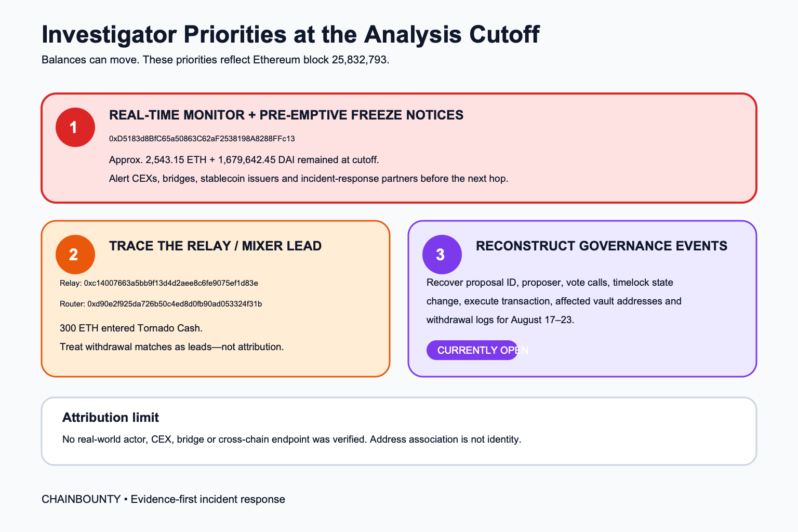Click the No real-world actor disclaimer text
798x532 pixels.
click(291, 439)
